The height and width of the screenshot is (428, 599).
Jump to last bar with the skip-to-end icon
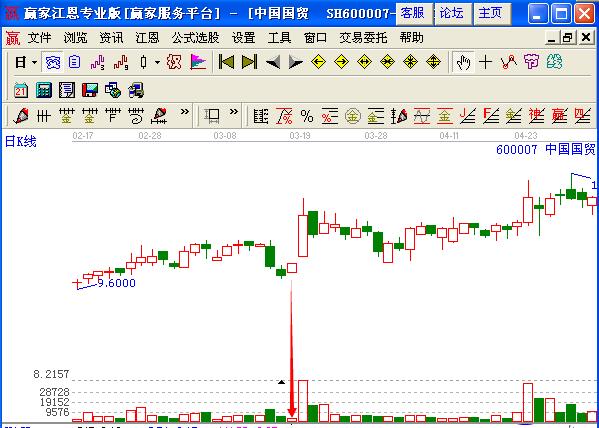pyautogui.click(x=249, y=62)
